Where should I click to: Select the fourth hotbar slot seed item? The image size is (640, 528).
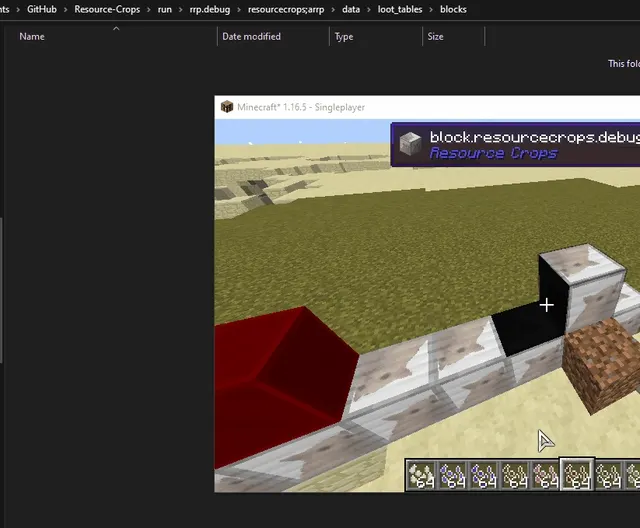click(x=515, y=475)
